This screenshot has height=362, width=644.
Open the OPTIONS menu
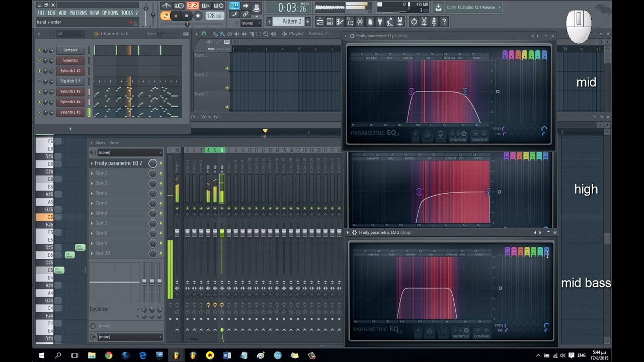click(110, 13)
